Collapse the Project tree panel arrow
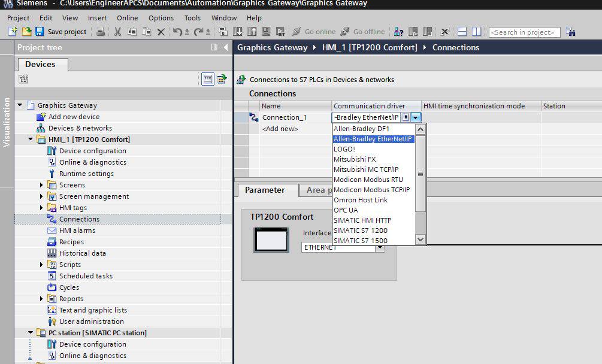Image resolution: width=602 pixels, height=364 pixels. click(226, 47)
